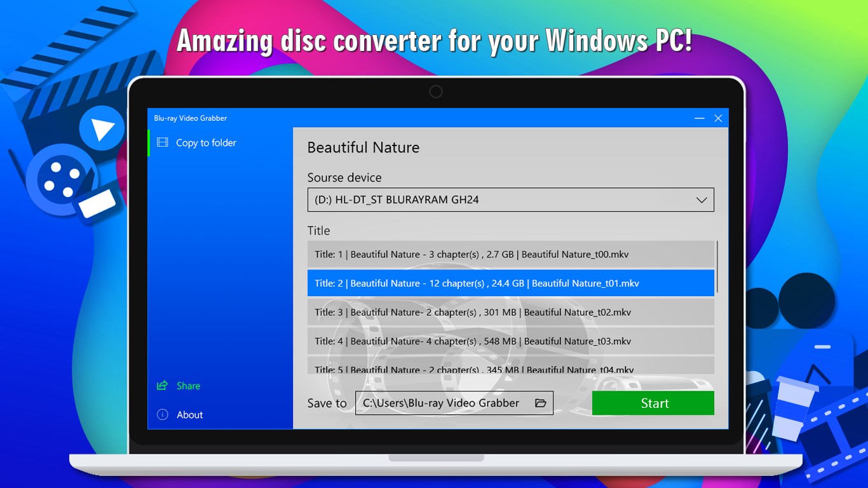Click the Blu-ray Video Grabber window title

[191, 118]
